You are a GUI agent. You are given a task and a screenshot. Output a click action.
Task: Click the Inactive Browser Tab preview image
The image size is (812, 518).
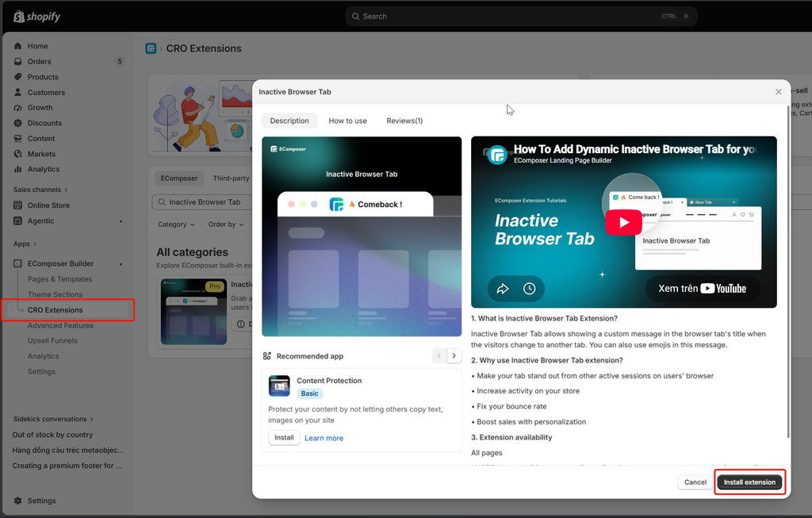click(x=362, y=236)
